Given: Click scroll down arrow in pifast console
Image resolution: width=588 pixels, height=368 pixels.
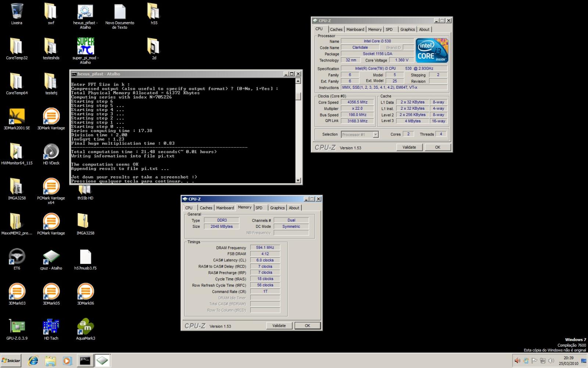Looking at the screenshot, I should pyautogui.click(x=298, y=180).
